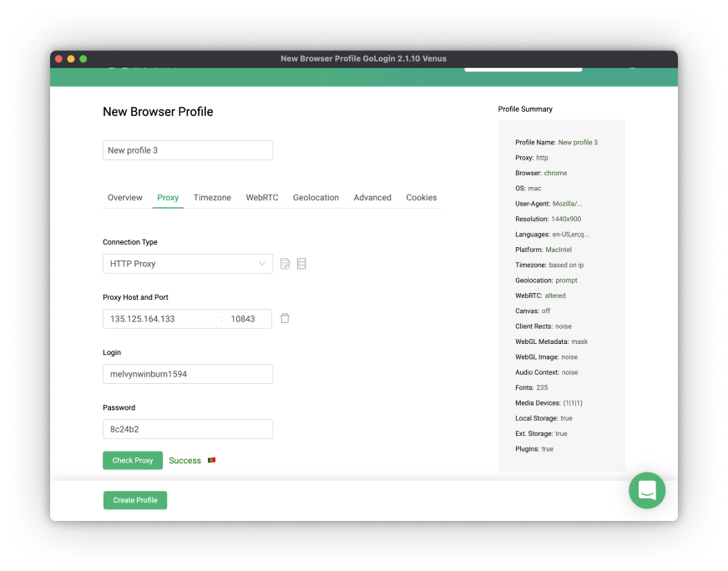
Task: Open the Cookies tab
Action: click(x=421, y=197)
